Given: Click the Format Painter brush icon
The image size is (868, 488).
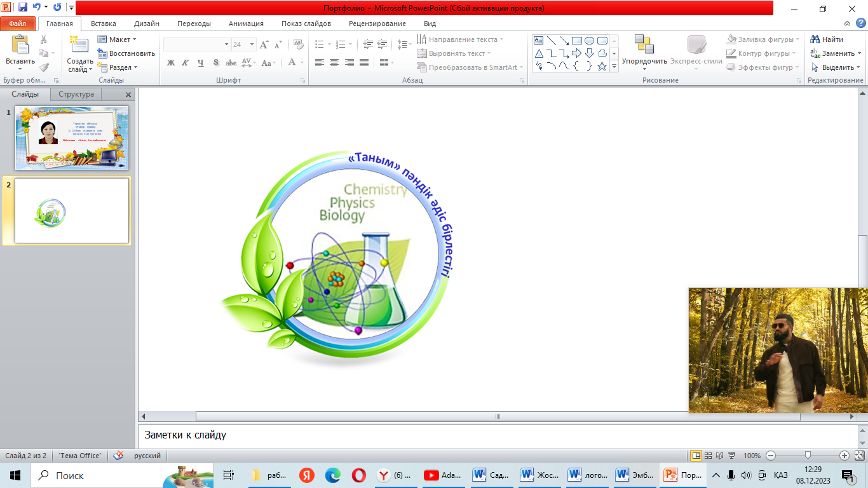Looking at the screenshot, I should tap(43, 67).
